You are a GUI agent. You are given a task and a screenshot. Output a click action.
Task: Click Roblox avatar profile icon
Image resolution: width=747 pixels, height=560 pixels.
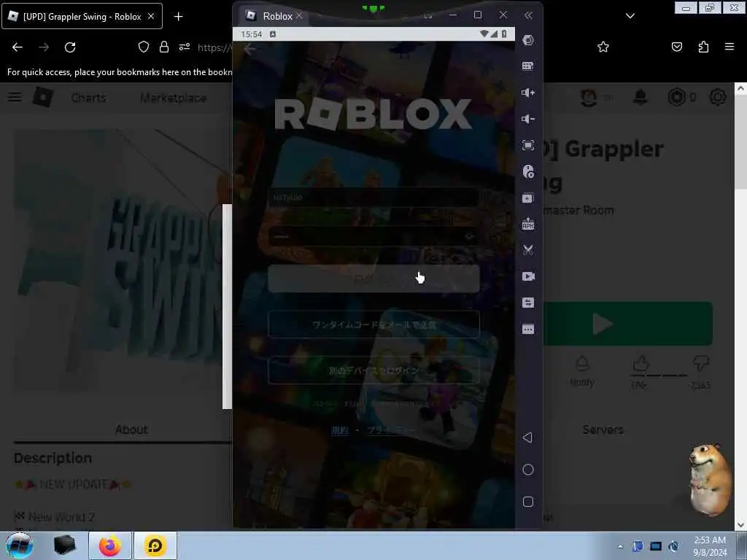[589, 98]
